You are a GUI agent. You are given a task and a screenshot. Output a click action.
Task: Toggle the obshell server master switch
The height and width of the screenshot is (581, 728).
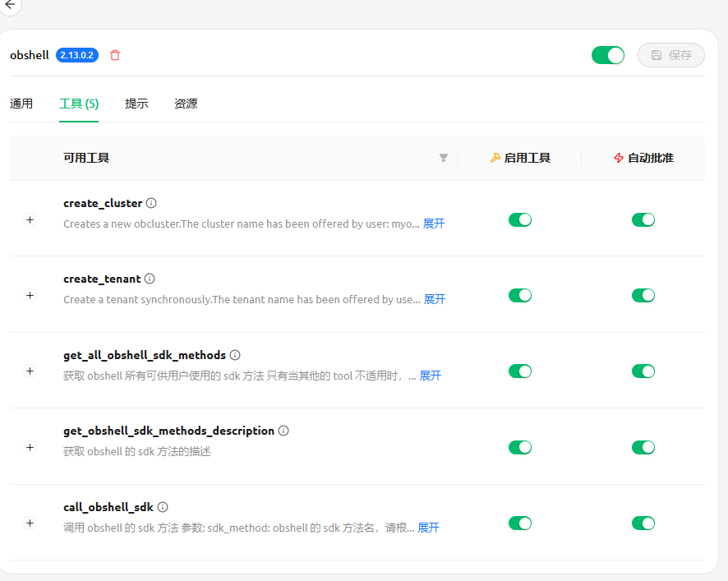pyautogui.click(x=608, y=55)
